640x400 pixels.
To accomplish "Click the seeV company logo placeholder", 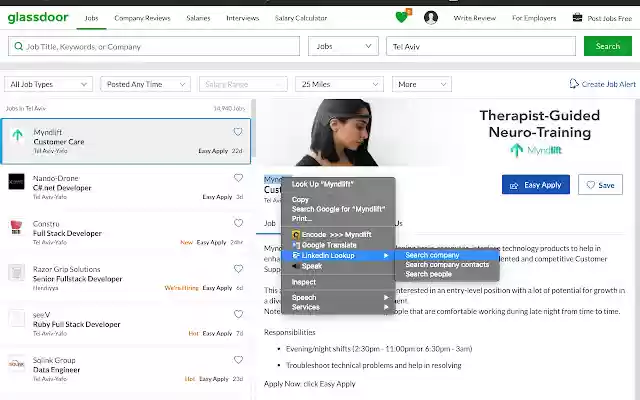I will pos(16,318).
